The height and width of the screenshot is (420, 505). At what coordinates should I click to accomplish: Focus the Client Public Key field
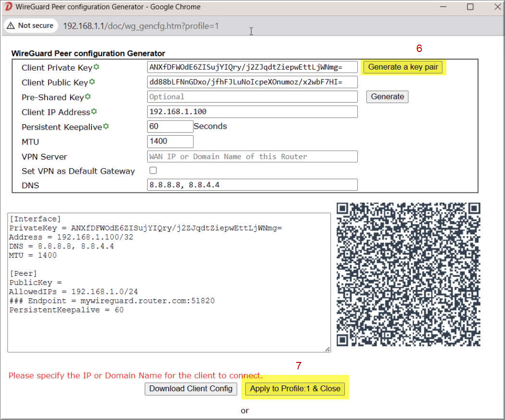click(252, 82)
